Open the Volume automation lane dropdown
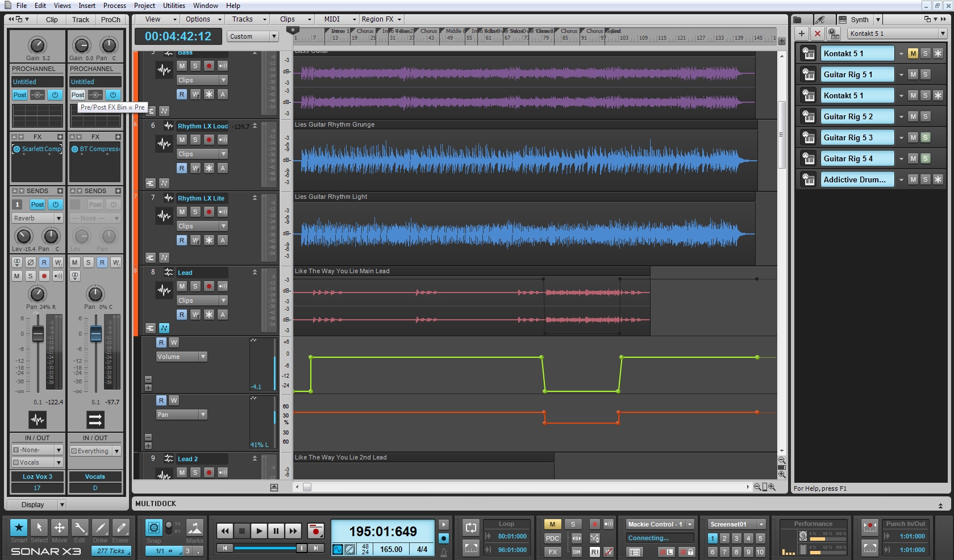 [182, 357]
